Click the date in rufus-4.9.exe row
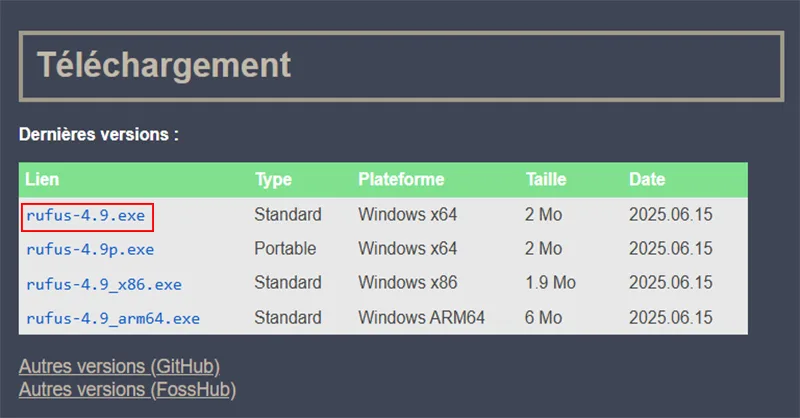 pos(670,214)
